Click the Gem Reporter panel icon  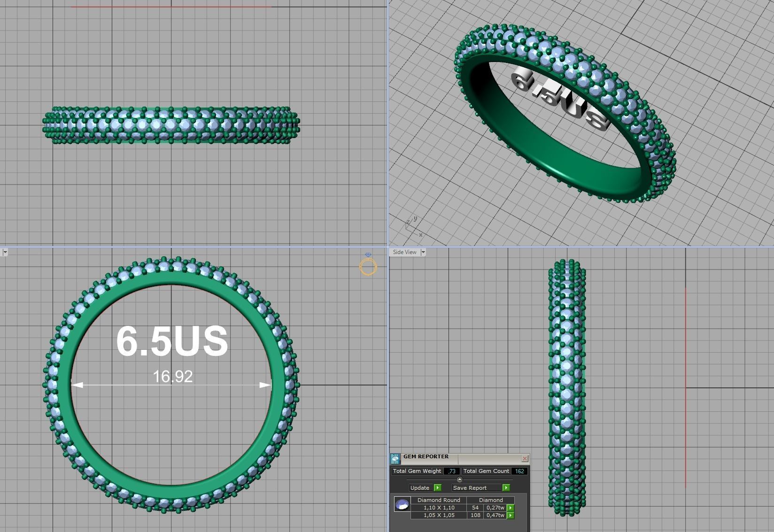coord(395,459)
